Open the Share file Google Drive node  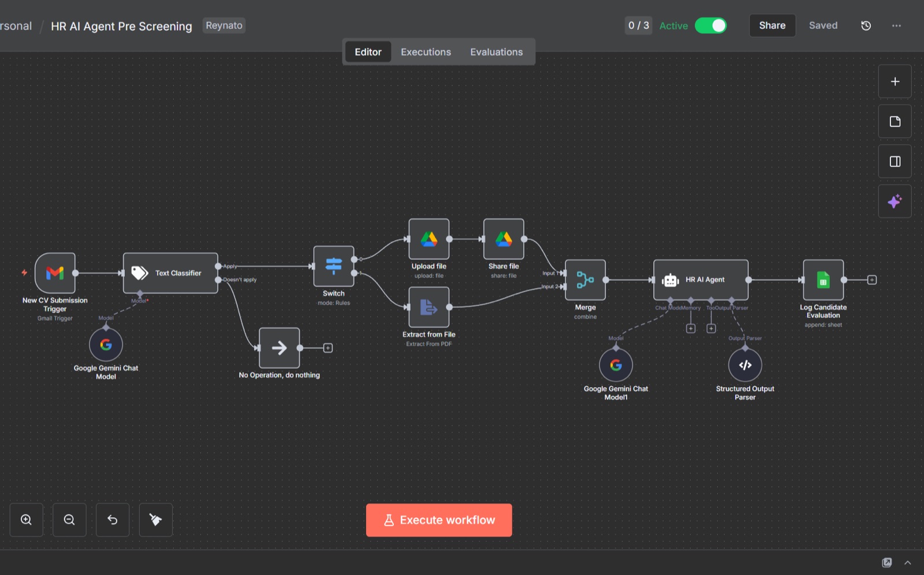click(504, 239)
